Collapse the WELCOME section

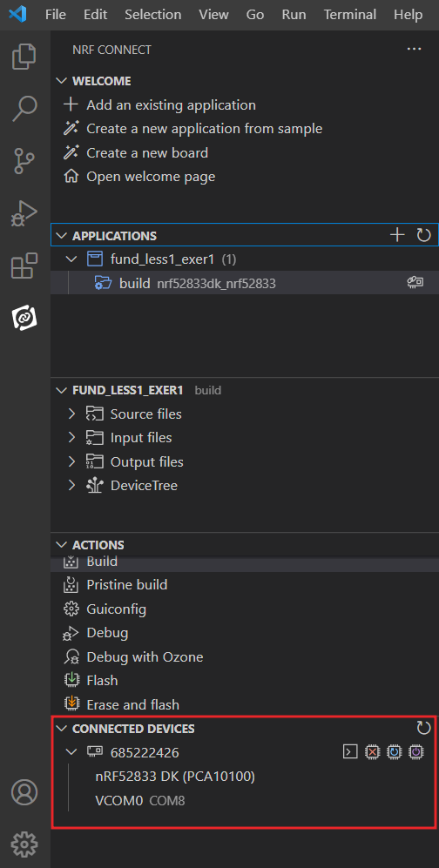62,81
